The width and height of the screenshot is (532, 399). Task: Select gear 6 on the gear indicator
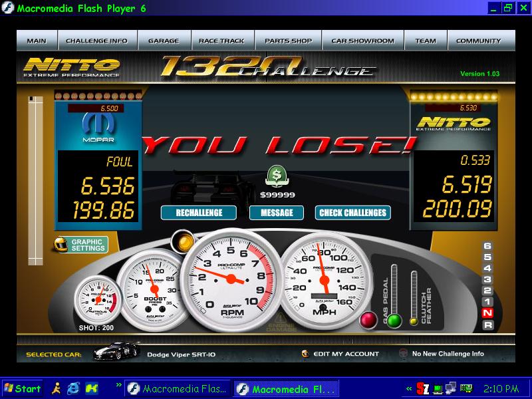pyautogui.click(x=487, y=246)
